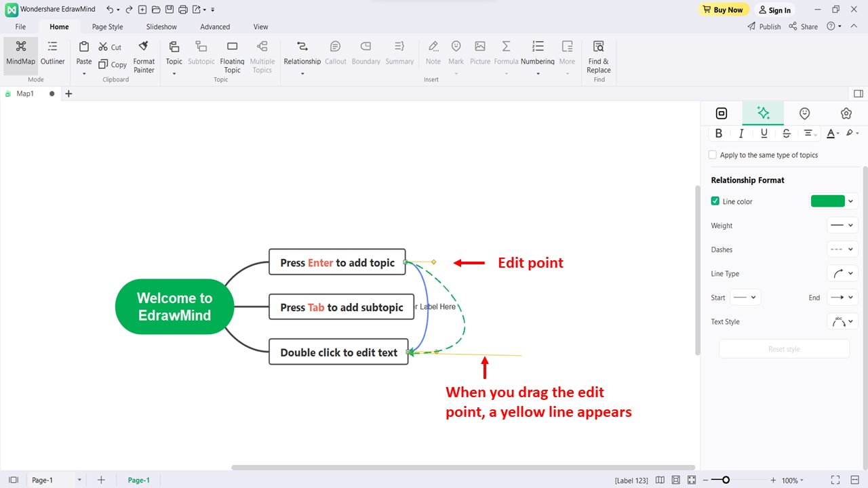The width and height of the screenshot is (868, 488).
Task: Activate the Format Painter
Action: [144, 56]
